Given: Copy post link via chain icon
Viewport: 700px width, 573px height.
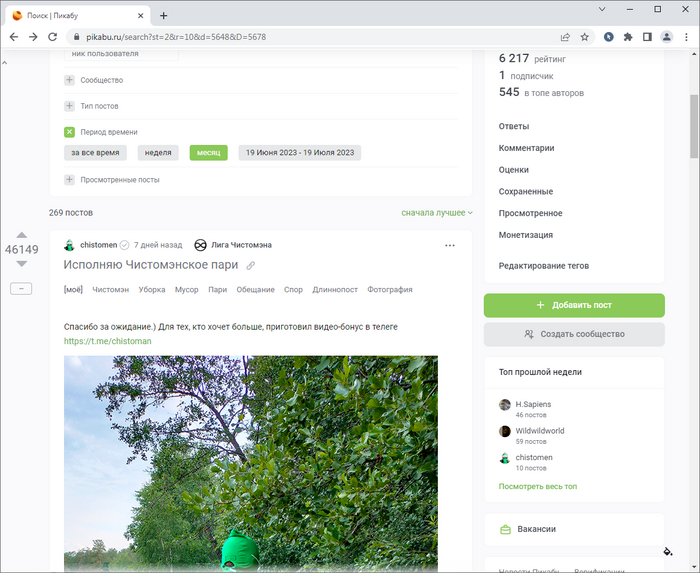Looking at the screenshot, I should [x=250, y=266].
